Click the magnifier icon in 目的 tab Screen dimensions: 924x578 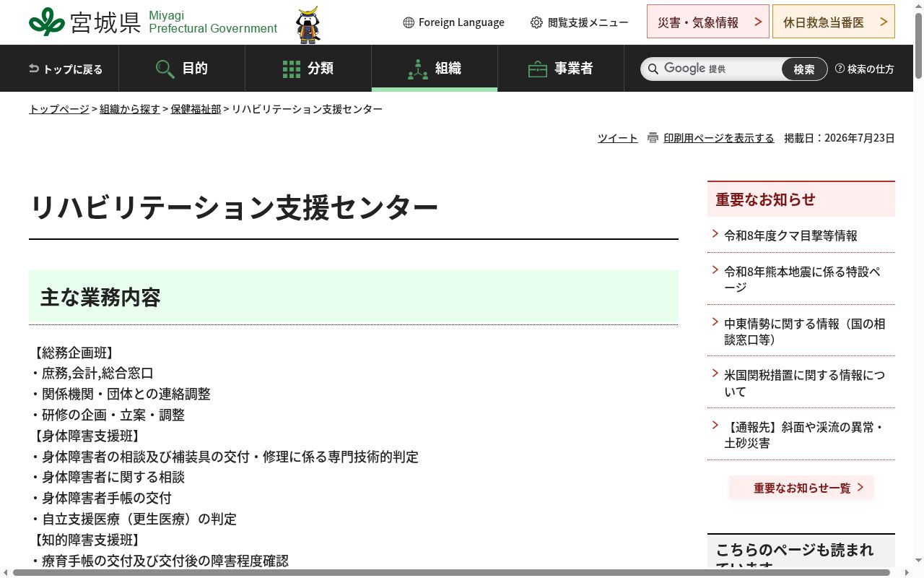(165, 69)
